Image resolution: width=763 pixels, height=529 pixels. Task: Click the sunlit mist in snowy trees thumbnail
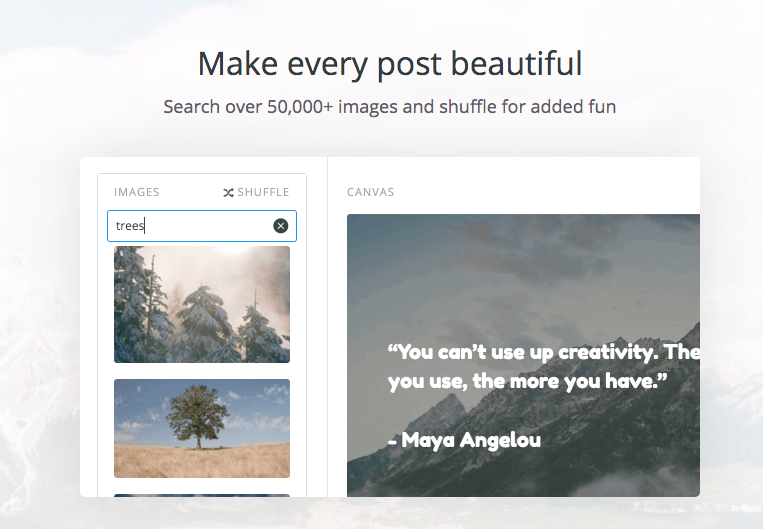[x=240, y=280]
